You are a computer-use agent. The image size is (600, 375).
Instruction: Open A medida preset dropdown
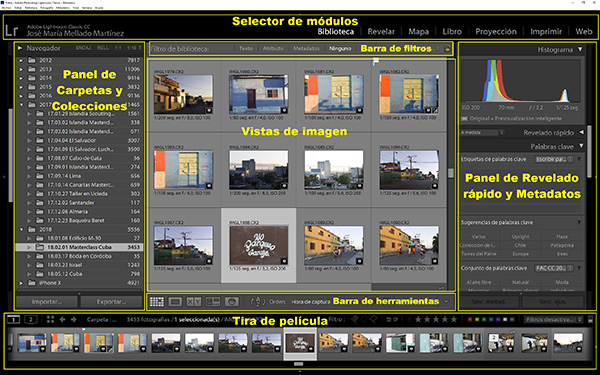tap(482, 133)
